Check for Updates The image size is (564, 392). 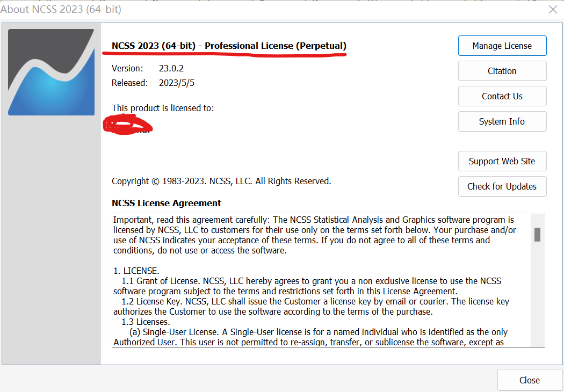pyautogui.click(x=502, y=186)
